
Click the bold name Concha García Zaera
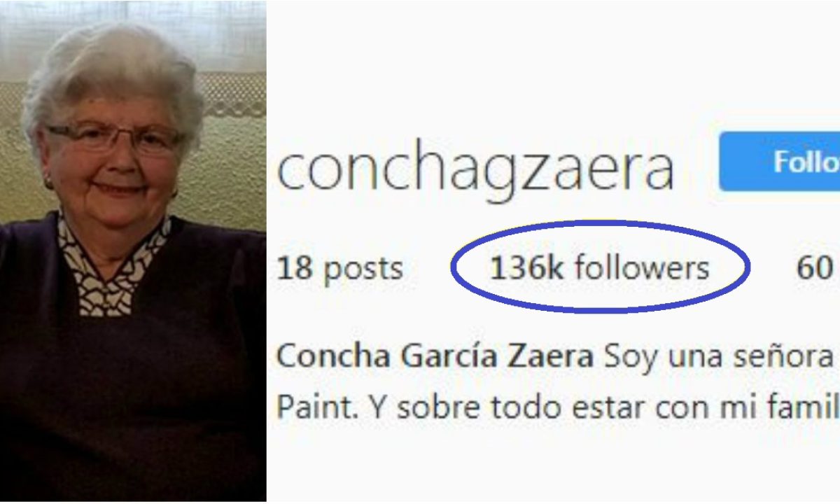click(435, 357)
